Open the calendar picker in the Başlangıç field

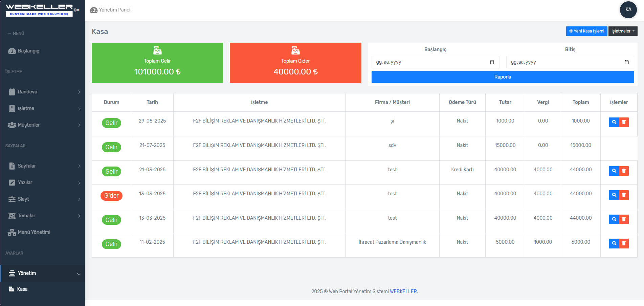[x=492, y=62]
